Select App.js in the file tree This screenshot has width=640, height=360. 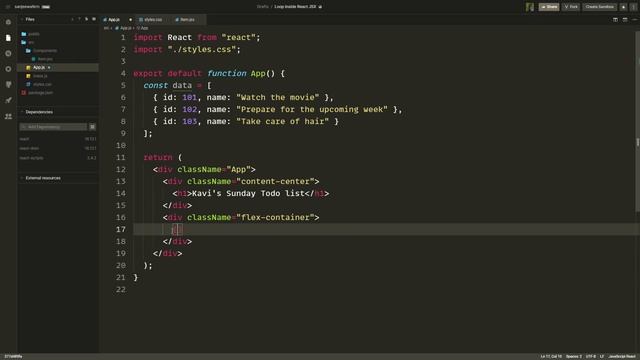pos(58,67)
